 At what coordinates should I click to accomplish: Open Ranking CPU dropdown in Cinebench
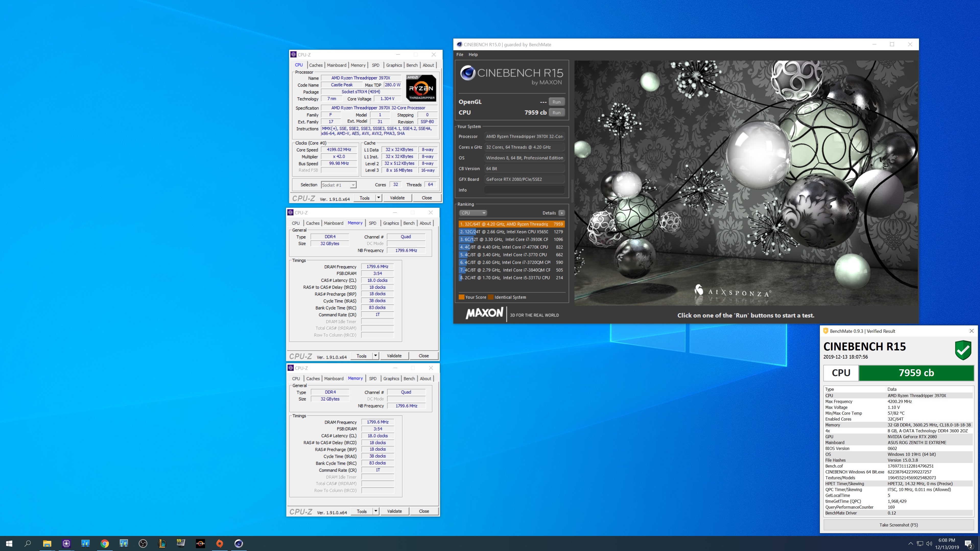pyautogui.click(x=473, y=213)
